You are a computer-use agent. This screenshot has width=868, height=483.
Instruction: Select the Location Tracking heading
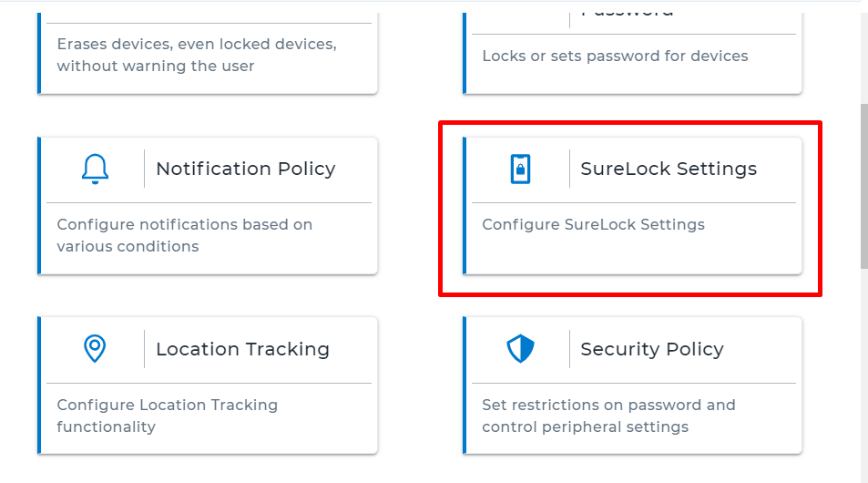242,349
